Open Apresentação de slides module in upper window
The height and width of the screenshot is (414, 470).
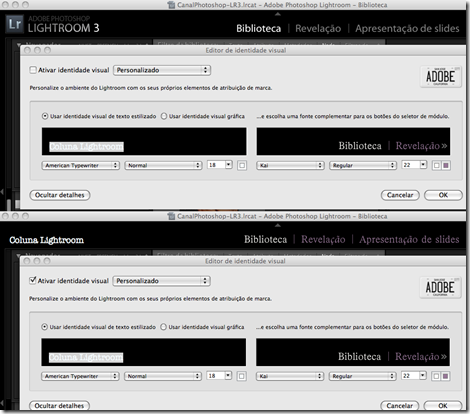pos(407,29)
